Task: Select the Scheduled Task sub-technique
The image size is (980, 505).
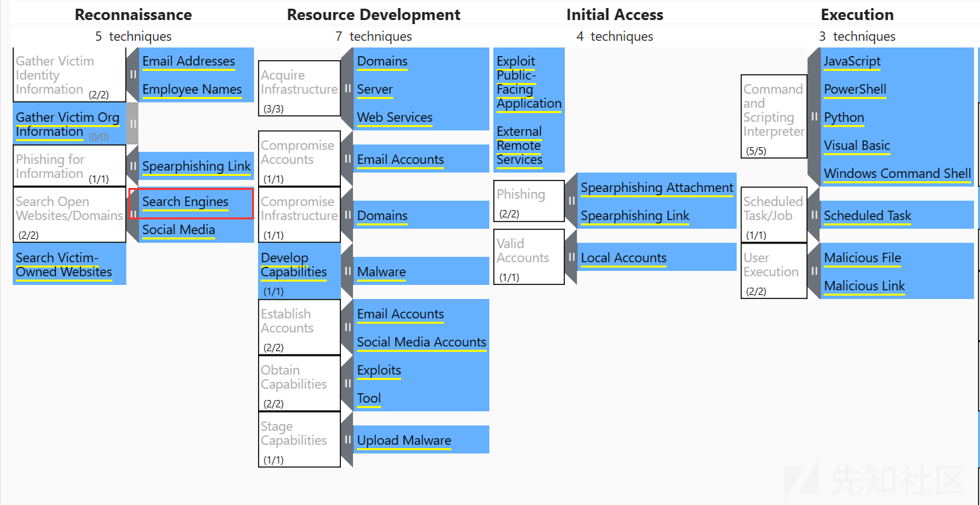Action: (897, 215)
